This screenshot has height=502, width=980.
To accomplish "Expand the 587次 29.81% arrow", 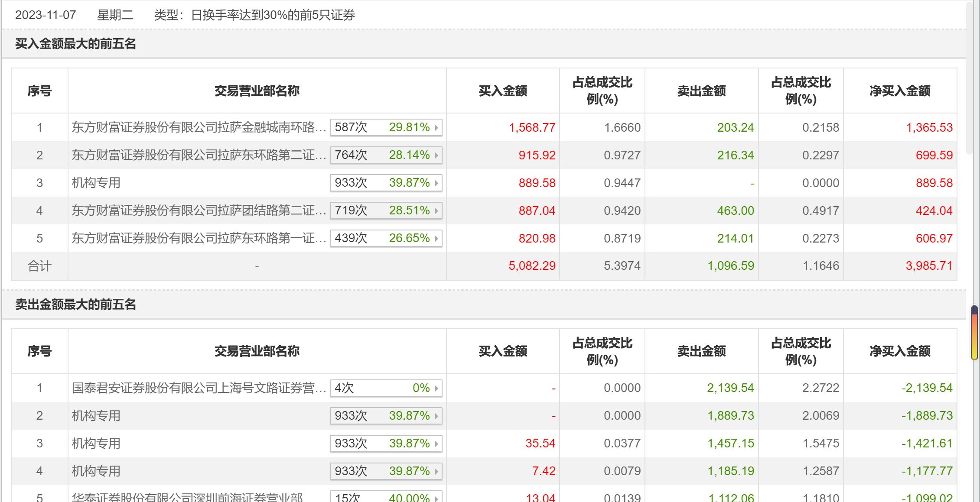I will [x=436, y=128].
